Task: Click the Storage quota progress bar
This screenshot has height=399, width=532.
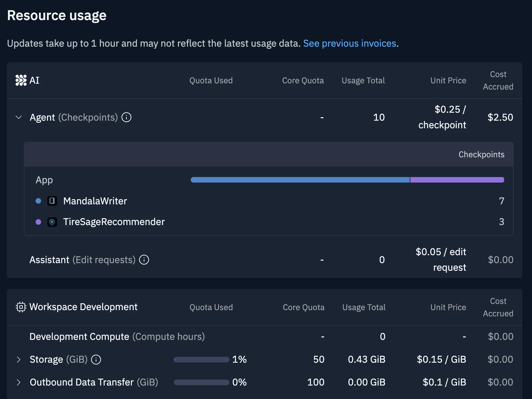Action: coord(201,360)
